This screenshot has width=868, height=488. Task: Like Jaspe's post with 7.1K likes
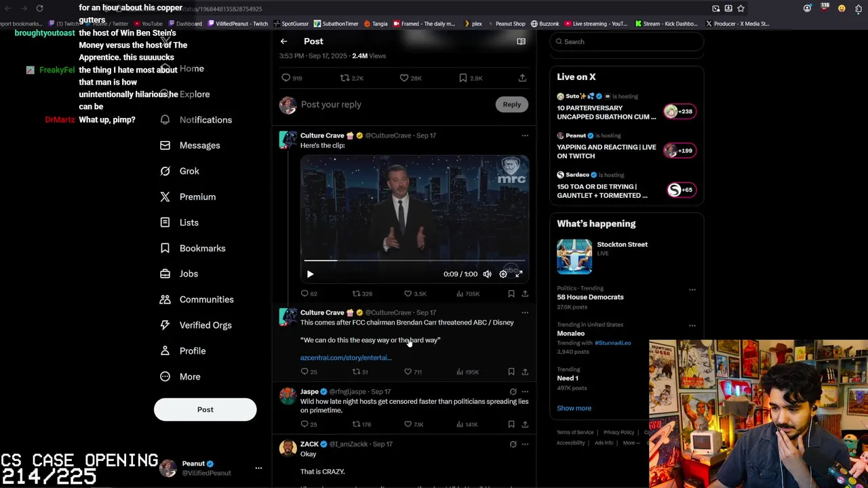(414, 424)
